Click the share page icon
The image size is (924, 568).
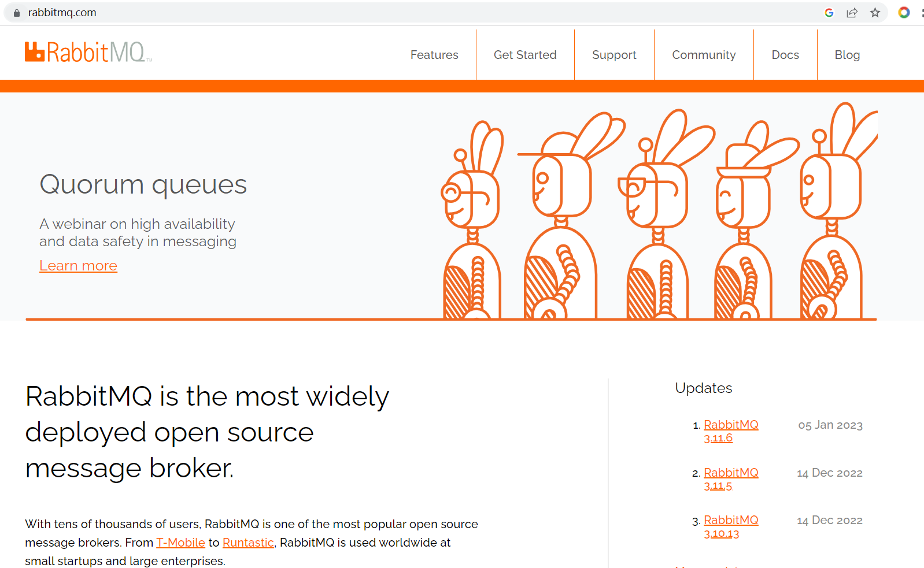pos(852,13)
